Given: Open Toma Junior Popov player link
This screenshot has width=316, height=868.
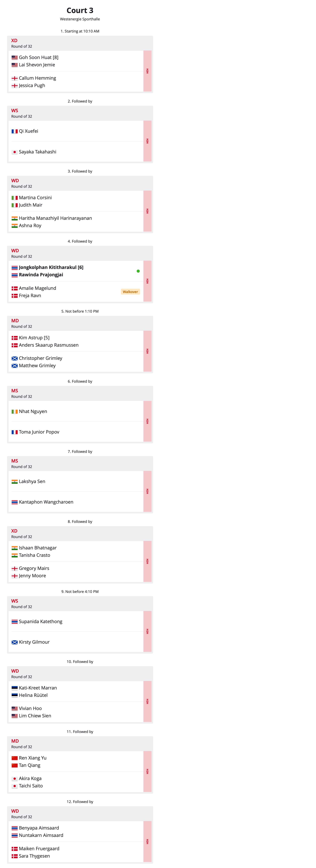Looking at the screenshot, I should (39, 432).
